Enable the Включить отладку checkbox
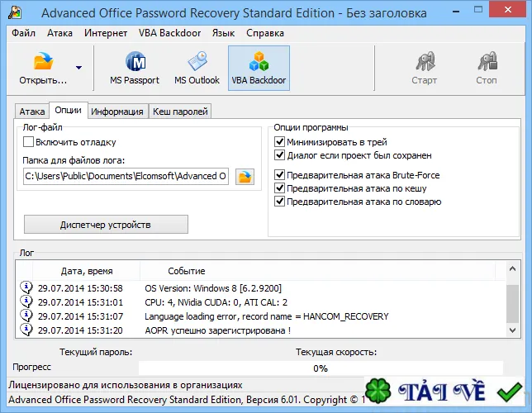 pyautogui.click(x=28, y=141)
